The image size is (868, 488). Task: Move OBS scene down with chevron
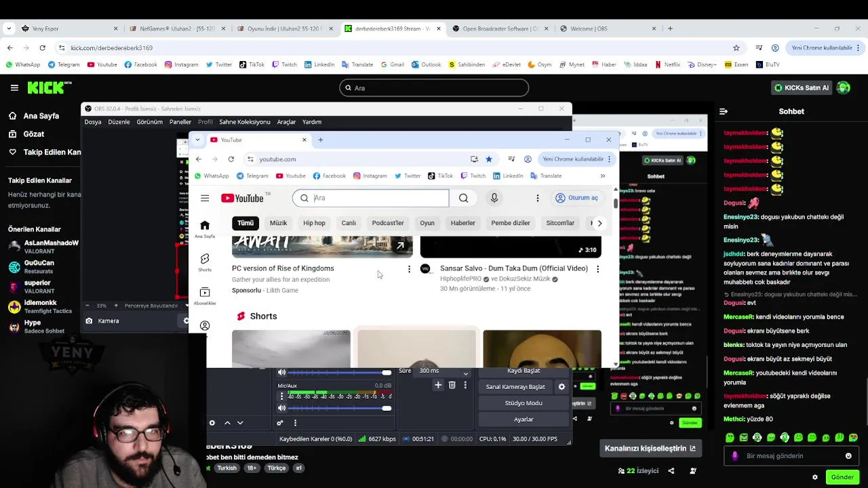coord(240,423)
